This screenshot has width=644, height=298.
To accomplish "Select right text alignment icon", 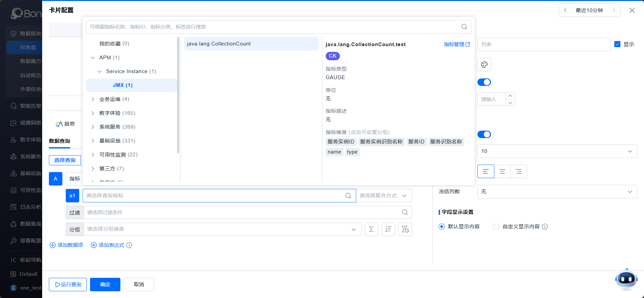I will tap(519, 172).
